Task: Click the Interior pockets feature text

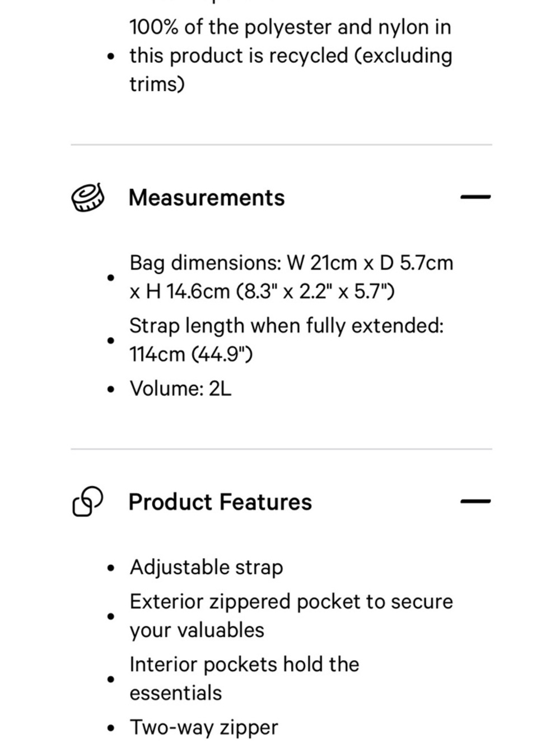Action: [x=244, y=679]
